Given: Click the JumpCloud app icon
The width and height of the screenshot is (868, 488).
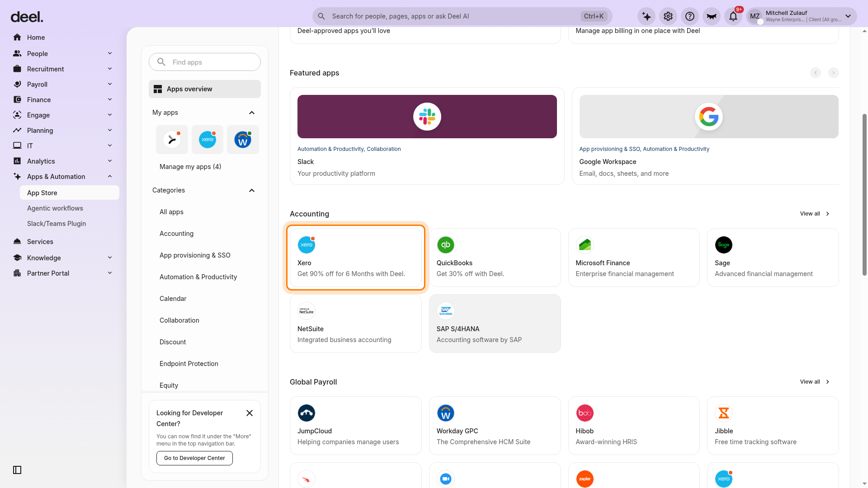Looking at the screenshot, I should (307, 413).
